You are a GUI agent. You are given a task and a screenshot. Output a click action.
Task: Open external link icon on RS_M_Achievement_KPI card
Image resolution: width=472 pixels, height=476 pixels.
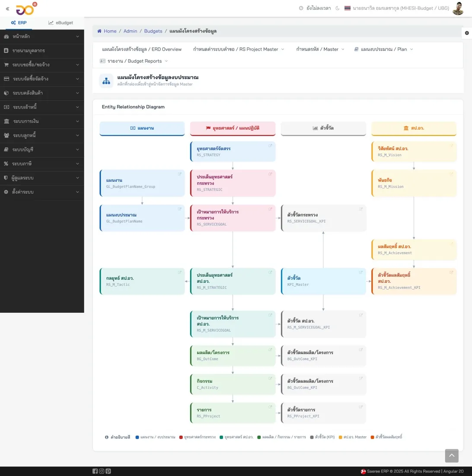pyautogui.click(x=451, y=272)
